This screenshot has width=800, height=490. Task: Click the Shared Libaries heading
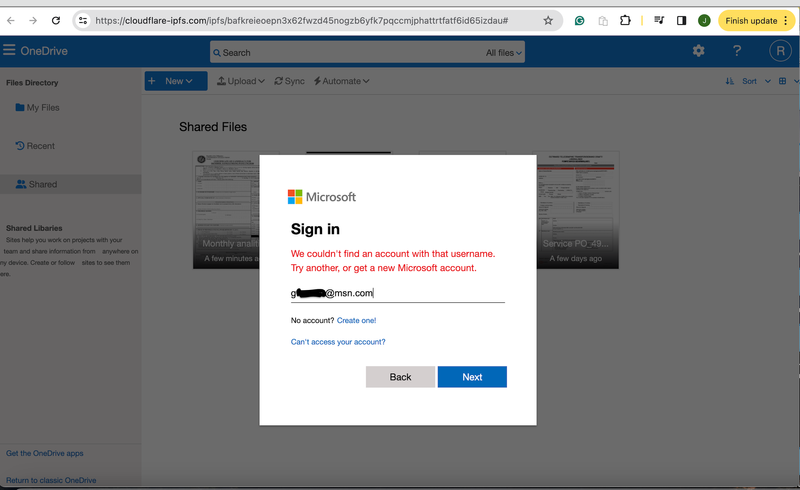pos(34,228)
